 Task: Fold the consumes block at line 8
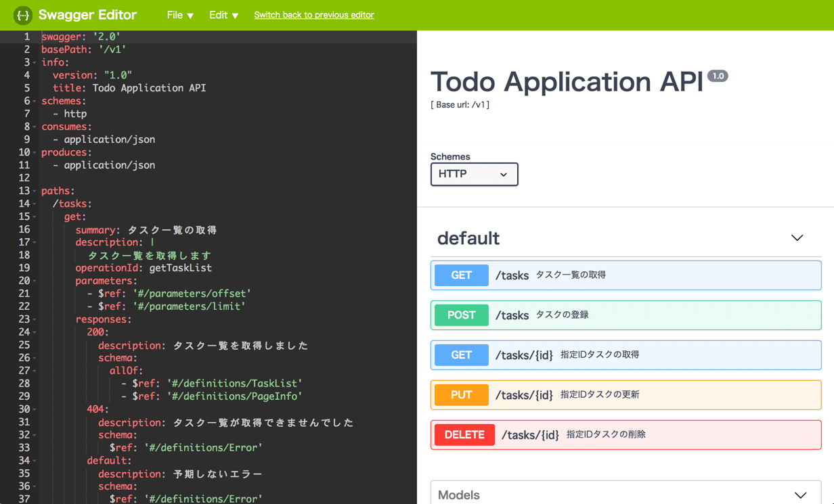pos(35,127)
